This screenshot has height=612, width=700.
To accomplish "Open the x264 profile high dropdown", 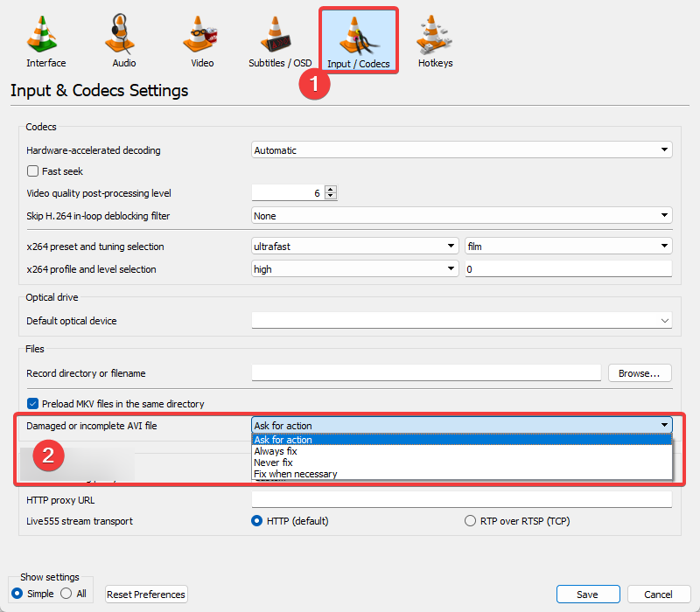I will tap(355, 269).
